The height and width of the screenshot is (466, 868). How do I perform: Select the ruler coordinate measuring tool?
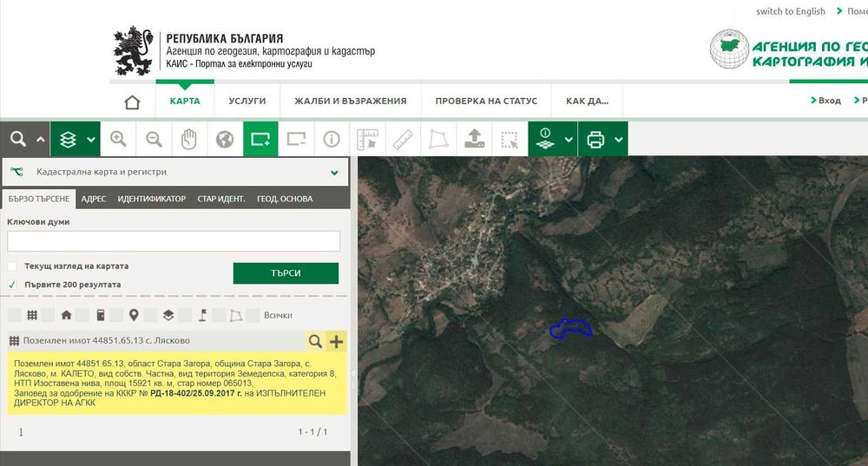[367, 139]
